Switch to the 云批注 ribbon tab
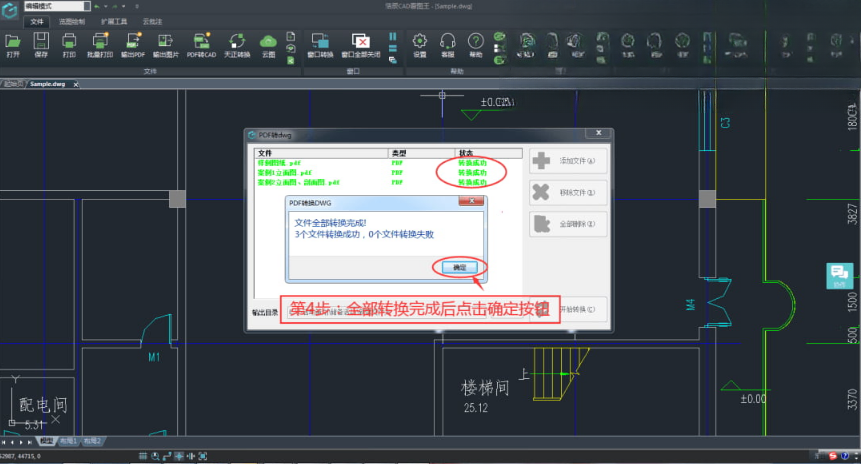 [x=153, y=21]
